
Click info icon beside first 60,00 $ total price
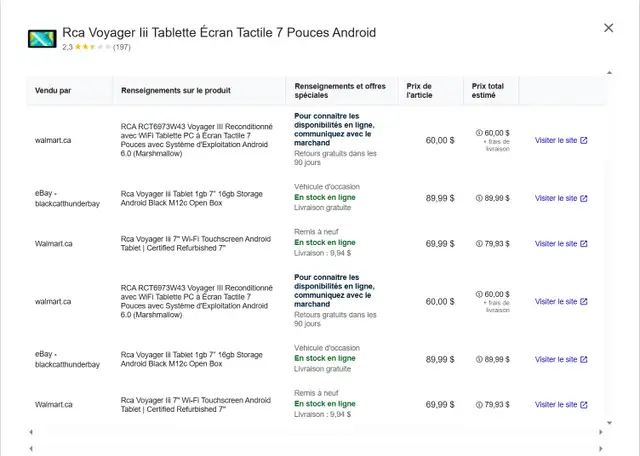tap(479, 133)
